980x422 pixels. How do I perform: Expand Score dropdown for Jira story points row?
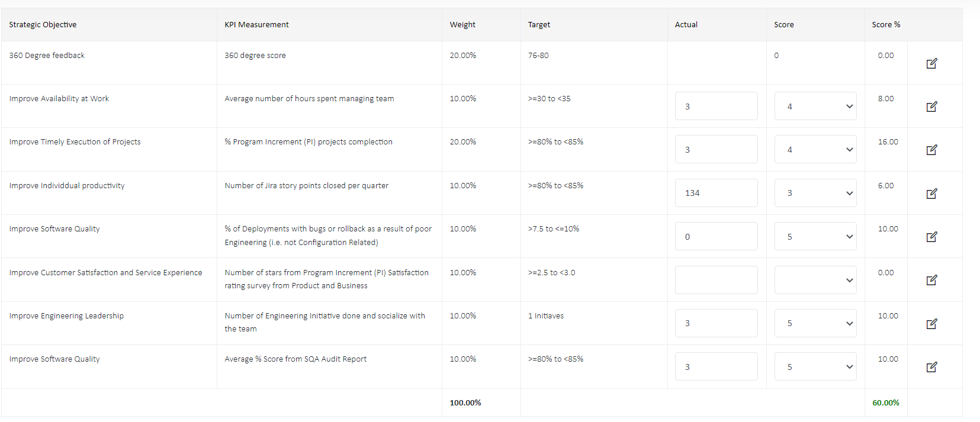click(x=815, y=193)
